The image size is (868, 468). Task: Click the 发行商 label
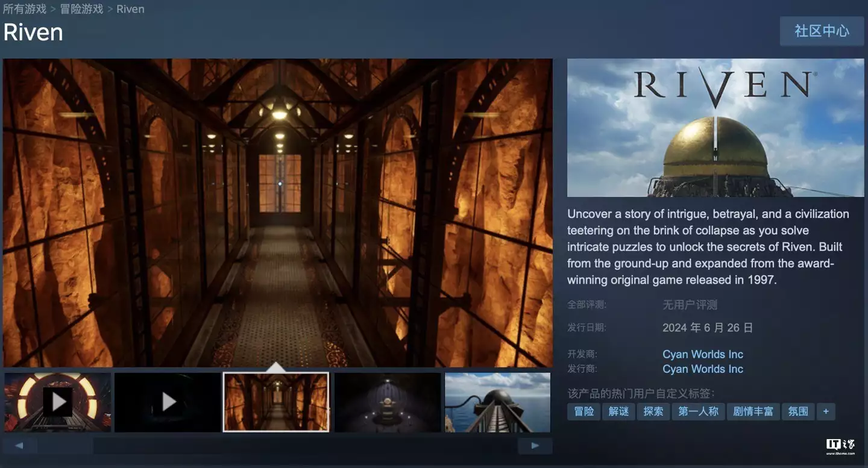582,369
